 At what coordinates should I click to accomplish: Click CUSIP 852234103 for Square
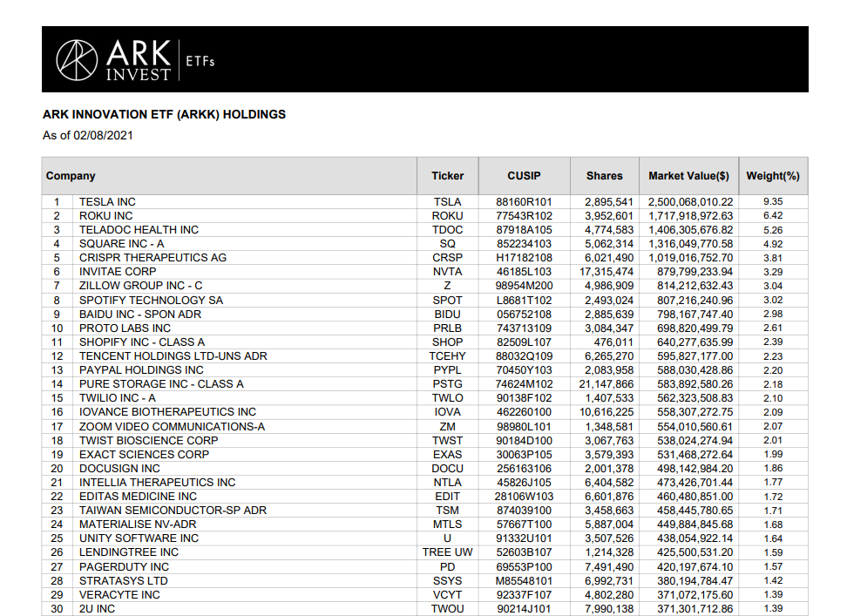tap(524, 244)
